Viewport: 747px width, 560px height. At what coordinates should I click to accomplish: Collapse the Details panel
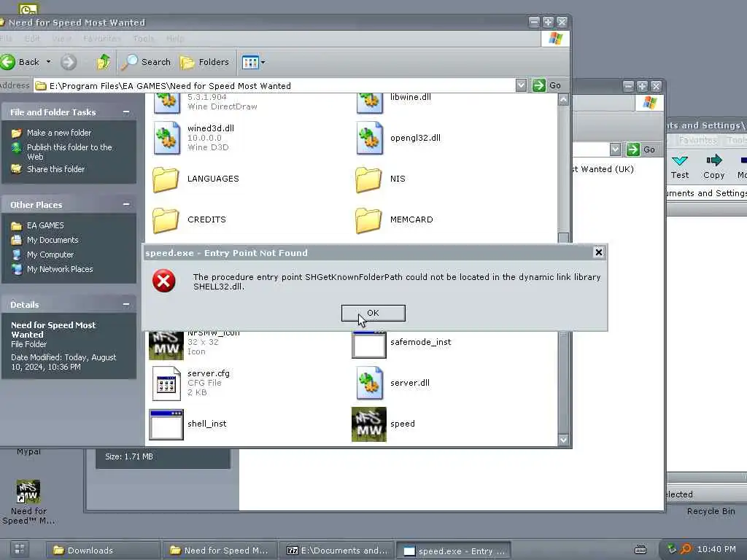(126, 304)
